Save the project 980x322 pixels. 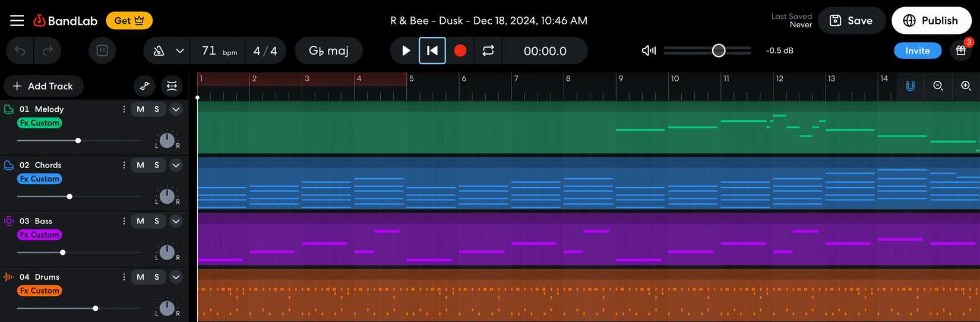coord(851,21)
